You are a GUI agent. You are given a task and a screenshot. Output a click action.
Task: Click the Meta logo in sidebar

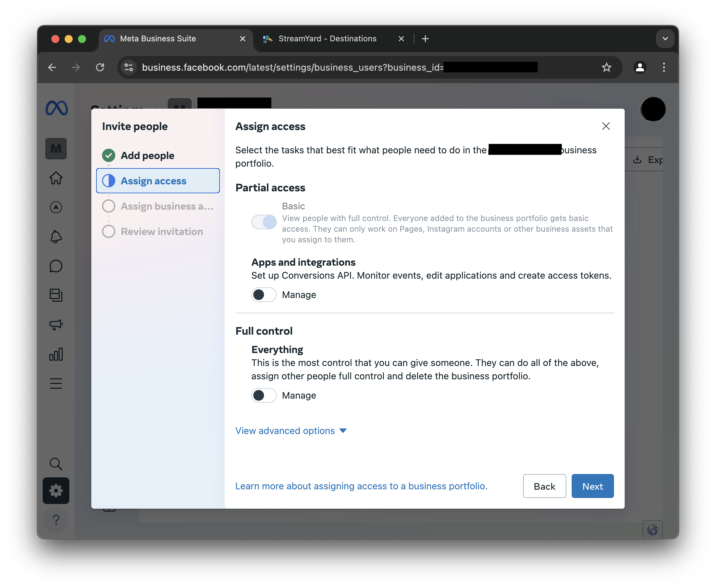pos(56,108)
